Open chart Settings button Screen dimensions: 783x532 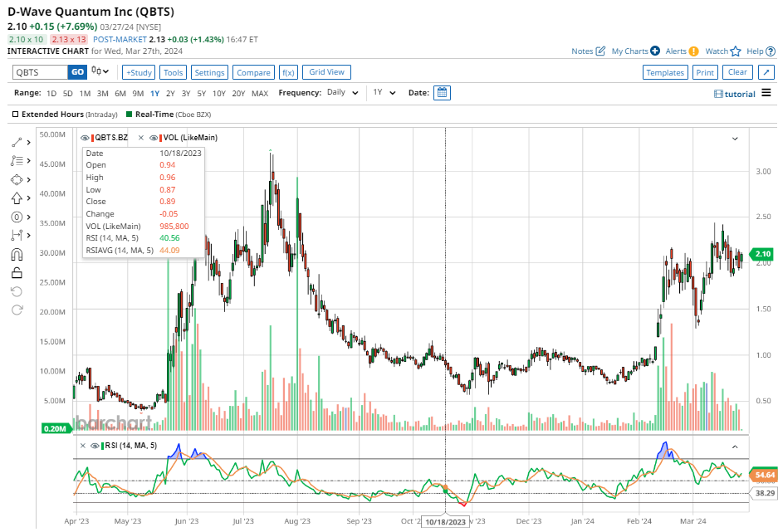click(209, 72)
